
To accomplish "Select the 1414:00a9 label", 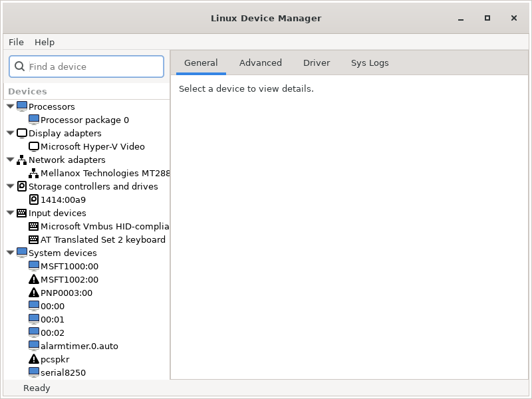I will 63,200.
